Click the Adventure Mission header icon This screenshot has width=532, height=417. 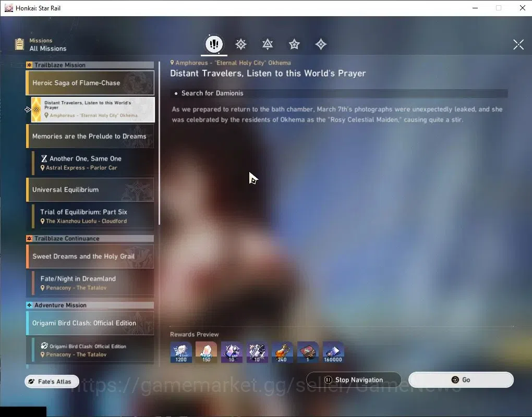(30, 305)
